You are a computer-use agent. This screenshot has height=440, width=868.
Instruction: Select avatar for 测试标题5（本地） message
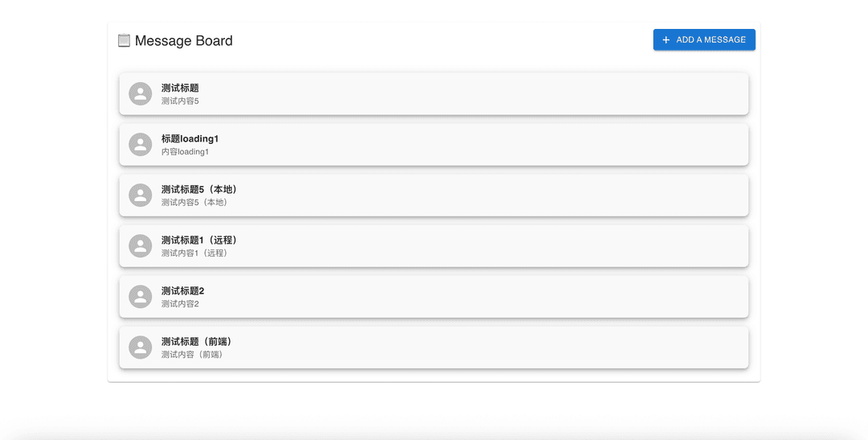pos(141,195)
